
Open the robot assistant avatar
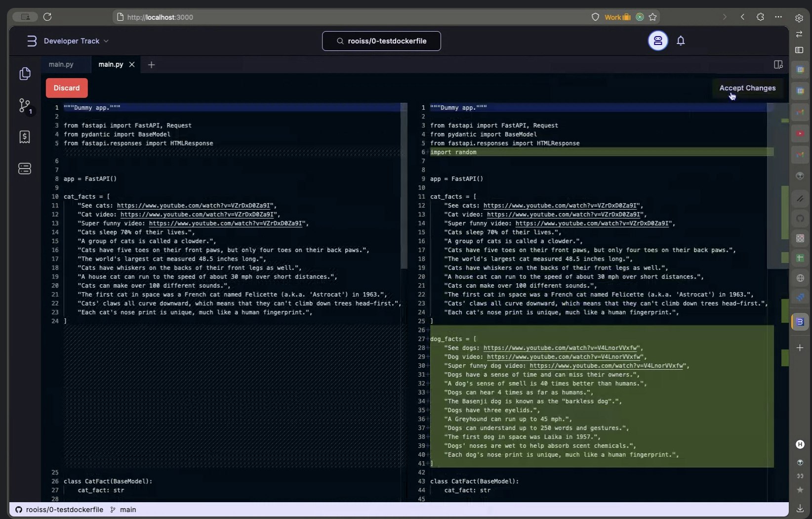click(x=658, y=41)
